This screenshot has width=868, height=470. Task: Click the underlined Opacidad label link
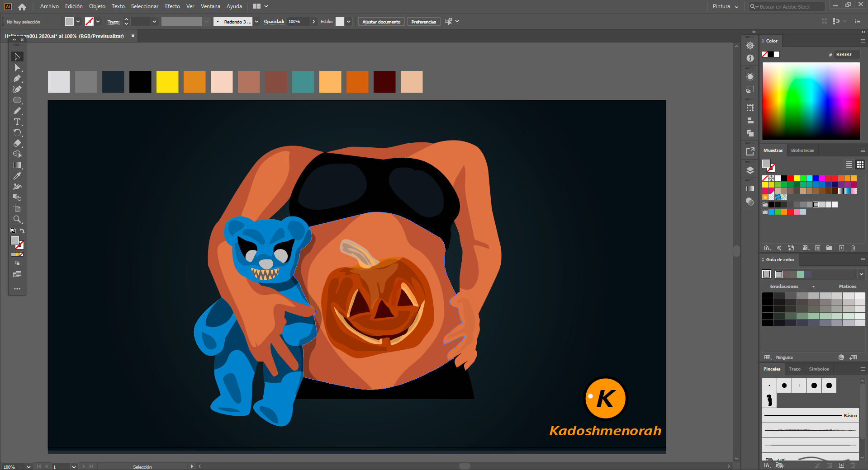click(274, 22)
